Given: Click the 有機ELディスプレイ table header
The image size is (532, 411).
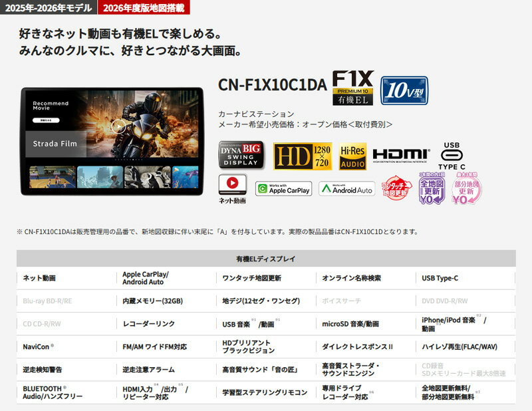Looking at the screenshot, I should (x=266, y=258).
